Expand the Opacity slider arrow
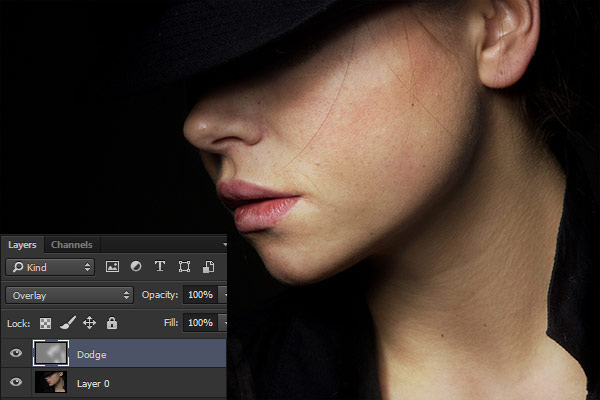Image resolution: width=600 pixels, height=400 pixels. tap(223, 295)
